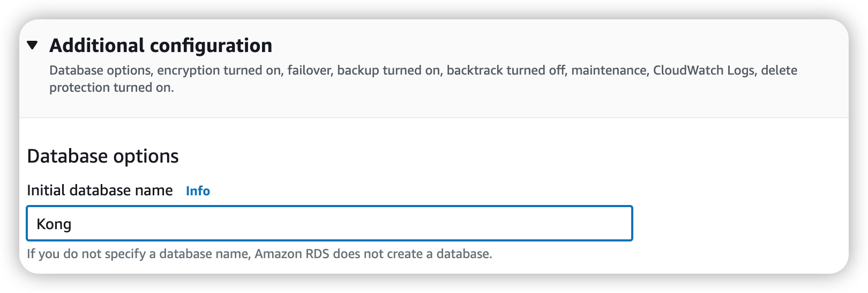The image size is (868, 293).
Task: Click 'maintenance' in the summary line
Action: (609, 70)
